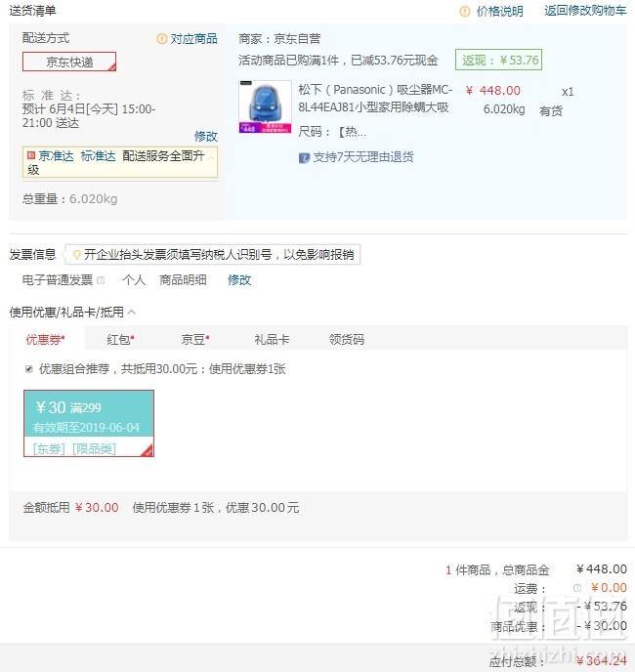Click the 尺码 specification text
The width and height of the screenshot is (635, 672).
tap(332, 132)
